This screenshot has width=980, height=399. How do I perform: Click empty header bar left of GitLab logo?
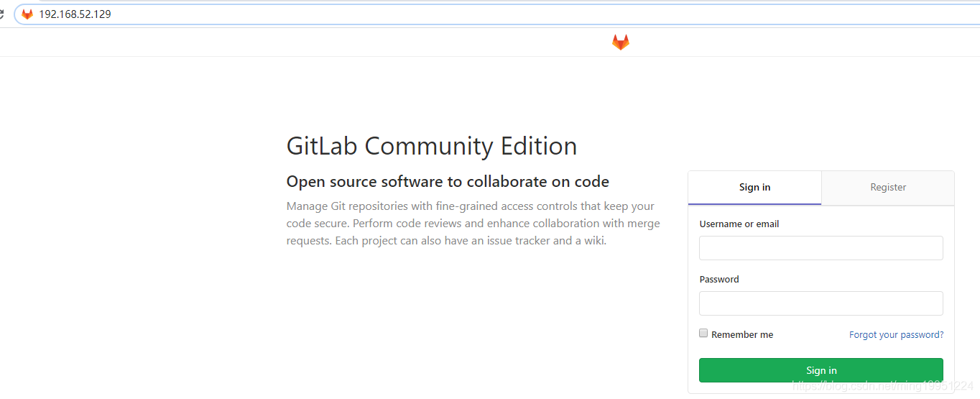pos(287,42)
